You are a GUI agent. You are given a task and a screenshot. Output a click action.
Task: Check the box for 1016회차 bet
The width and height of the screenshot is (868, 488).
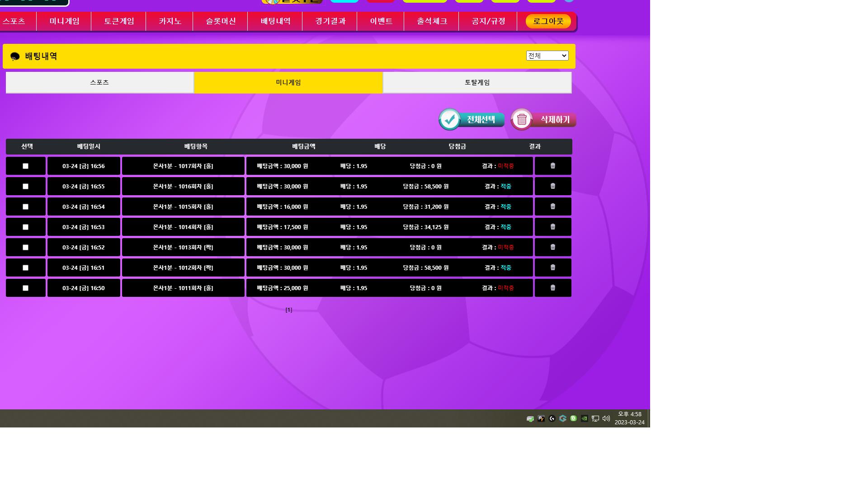26,187
